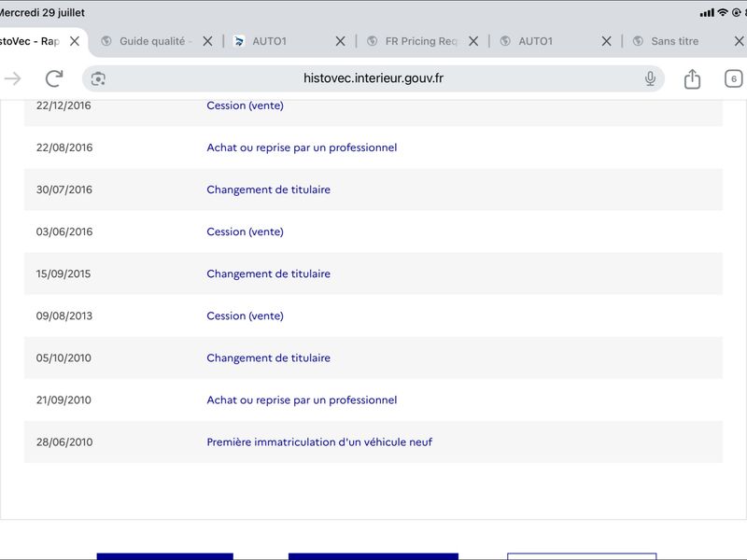Start voice input with the microphone icon
Image resolution: width=747 pixels, height=560 pixels.
coord(650,78)
